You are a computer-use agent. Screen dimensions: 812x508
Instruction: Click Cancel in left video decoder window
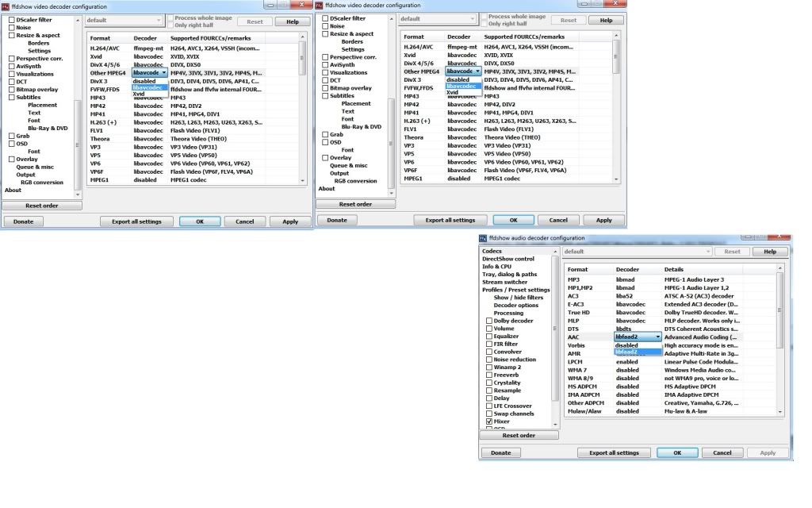[244, 221]
